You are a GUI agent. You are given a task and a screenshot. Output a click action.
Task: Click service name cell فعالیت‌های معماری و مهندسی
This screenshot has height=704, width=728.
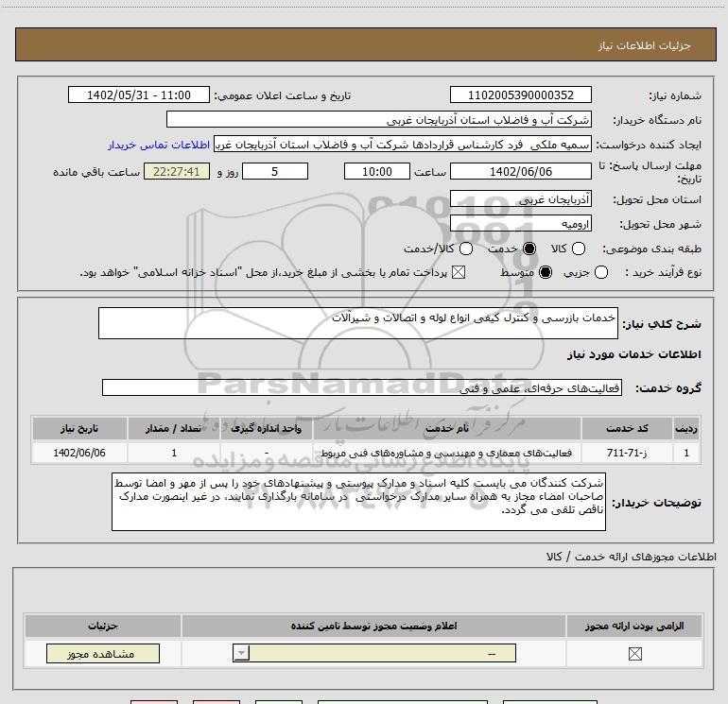(446, 453)
